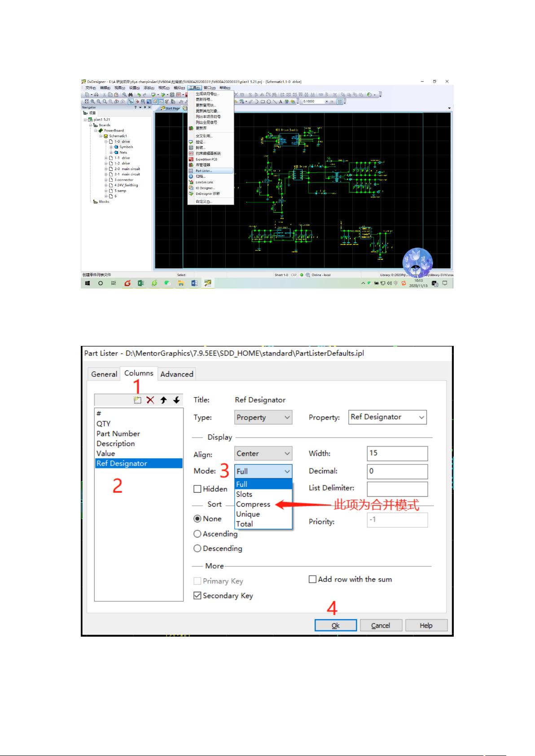Click the grid toggle icon beside units box
The image size is (535, 756).
340,101
